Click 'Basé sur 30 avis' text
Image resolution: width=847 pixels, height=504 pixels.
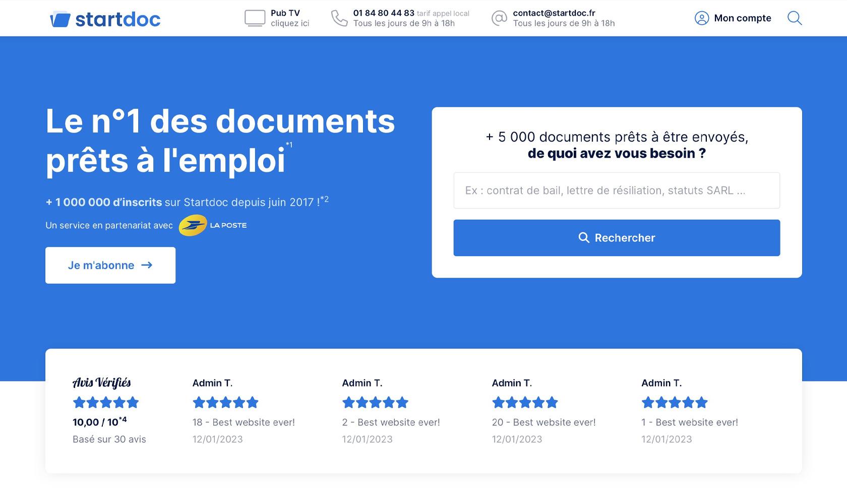pos(109,439)
